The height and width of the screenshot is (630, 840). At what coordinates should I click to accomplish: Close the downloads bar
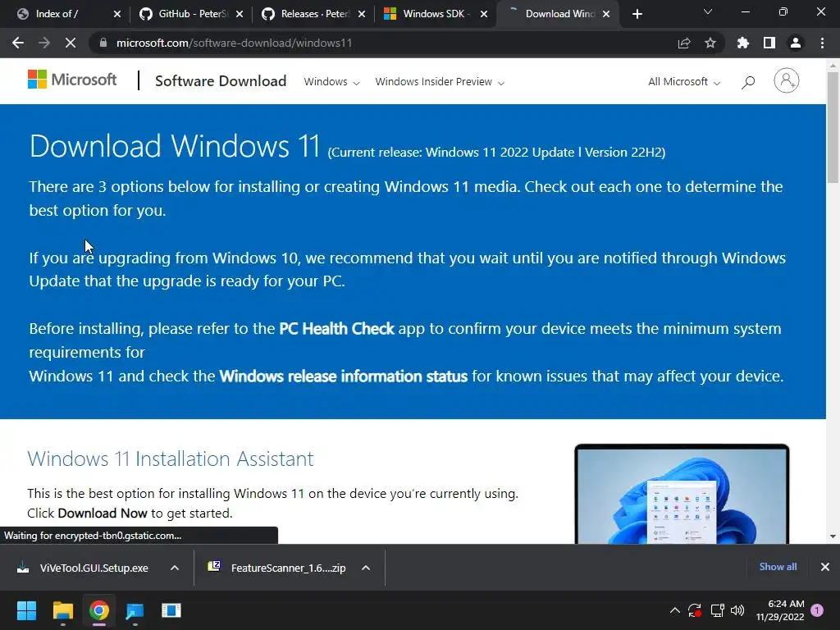(825, 567)
